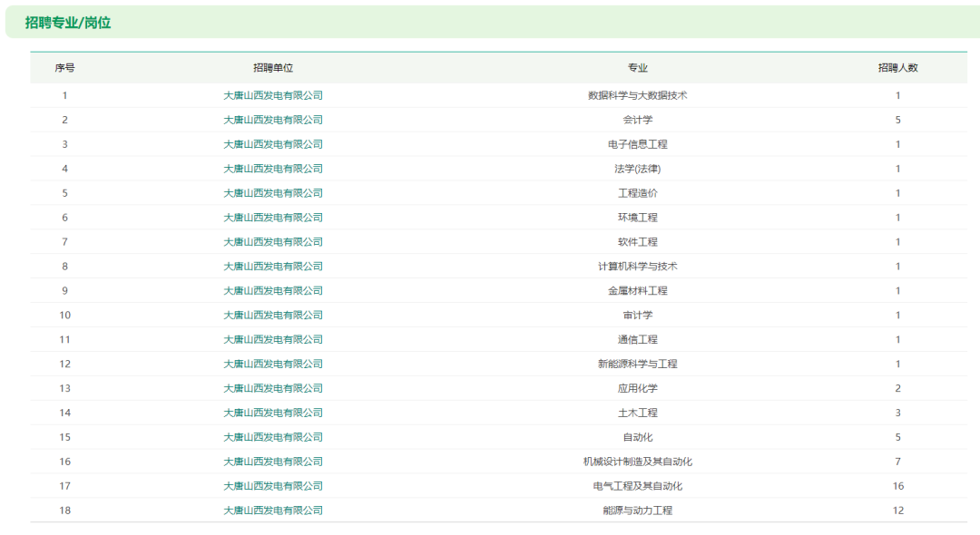Select the 电子信息工程 major cell
This screenshot has height=535, width=980.
click(x=638, y=144)
